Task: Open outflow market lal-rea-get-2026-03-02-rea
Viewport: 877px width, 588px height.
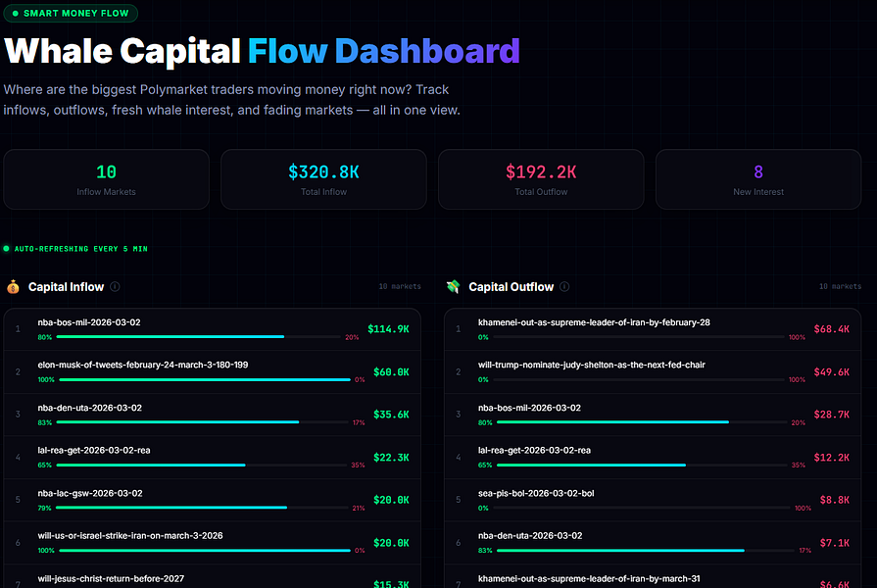Action: point(653,458)
